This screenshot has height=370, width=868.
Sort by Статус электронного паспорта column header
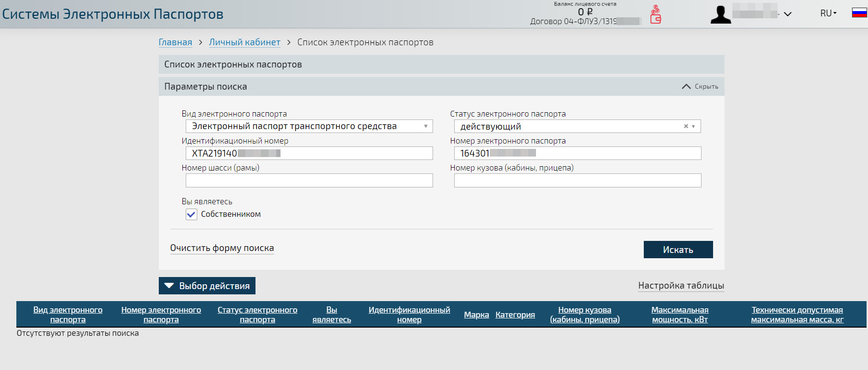pyautogui.click(x=257, y=315)
